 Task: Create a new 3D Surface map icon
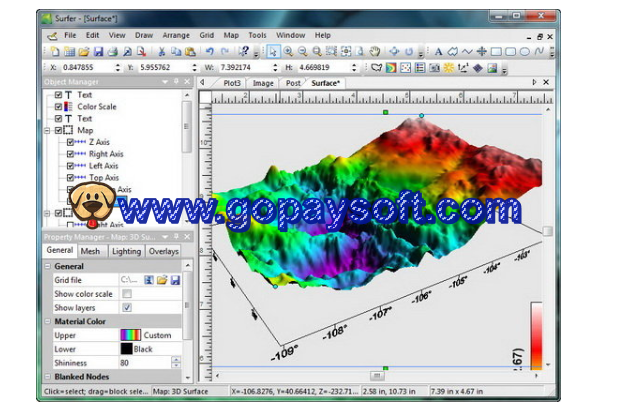[492, 68]
